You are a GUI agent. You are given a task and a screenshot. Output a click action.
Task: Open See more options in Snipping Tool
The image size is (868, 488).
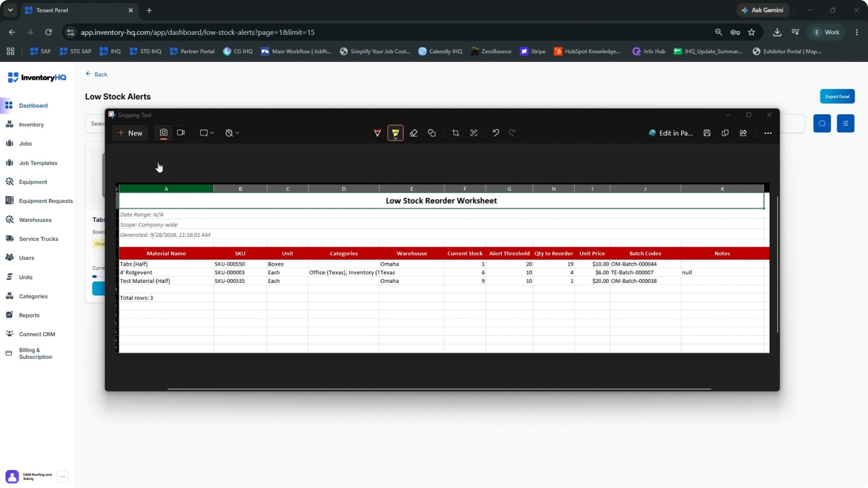tap(768, 133)
